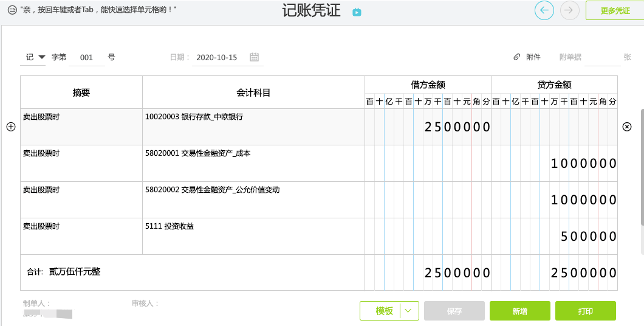
Task: Open the date picker calendar icon
Action: 254,57
